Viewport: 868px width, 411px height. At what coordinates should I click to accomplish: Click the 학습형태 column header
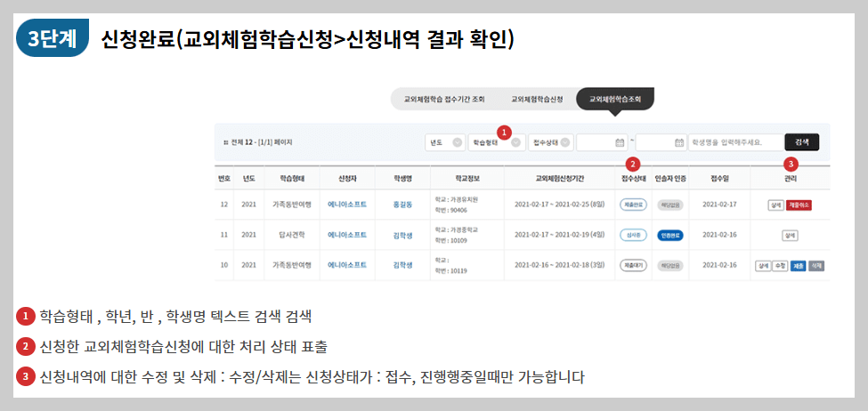point(292,179)
